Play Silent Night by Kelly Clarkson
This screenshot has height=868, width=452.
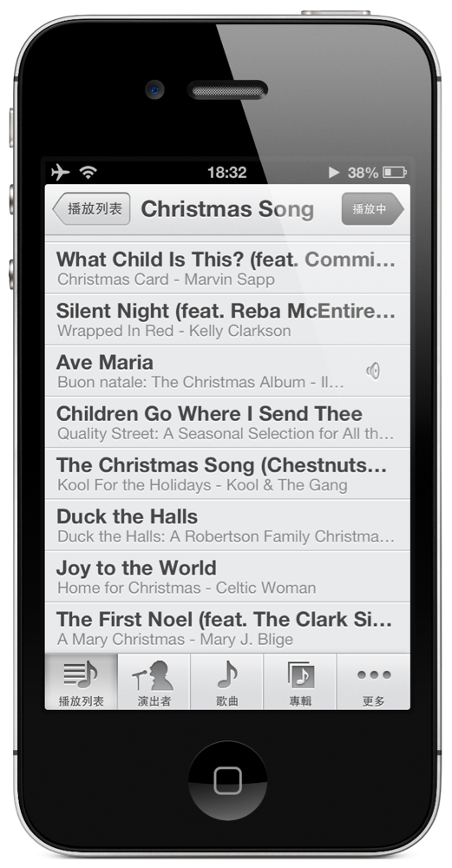(227, 319)
